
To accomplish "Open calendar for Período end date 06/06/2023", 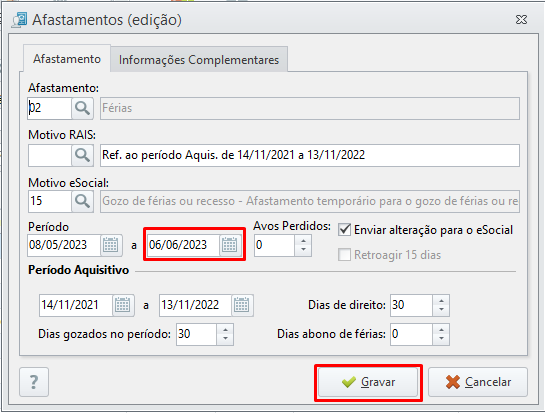I will click(230, 245).
